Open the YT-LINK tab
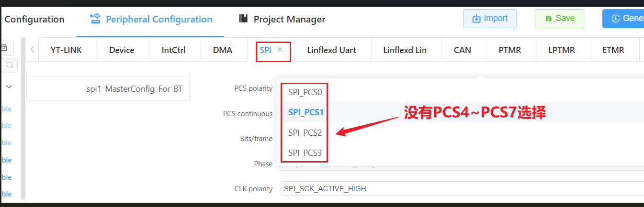Image resolution: width=644 pixels, height=207 pixels. [67, 50]
